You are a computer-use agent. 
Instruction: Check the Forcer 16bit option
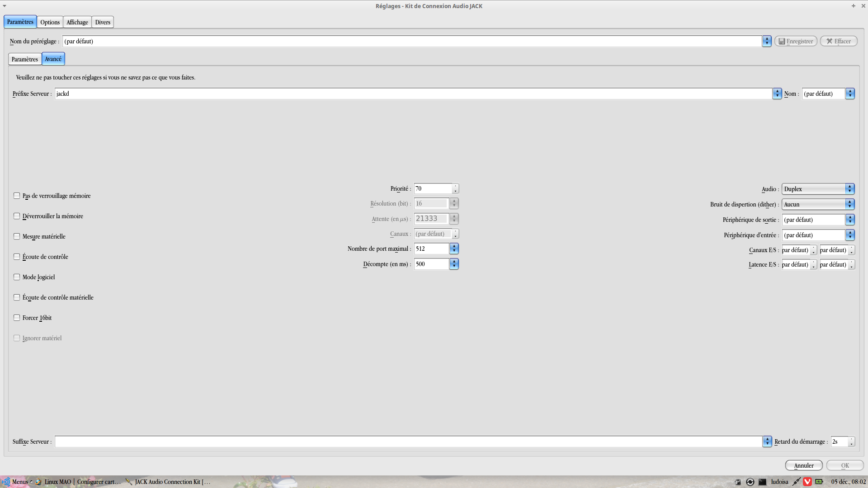pyautogui.click(x=17, y=318)
